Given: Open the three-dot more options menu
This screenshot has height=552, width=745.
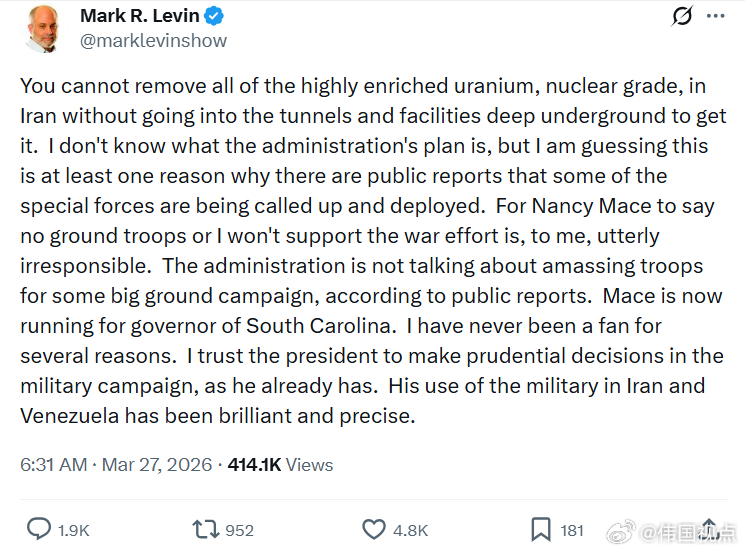Looking at the screenshot, I should pyautogui.click(x=716, y=17).
